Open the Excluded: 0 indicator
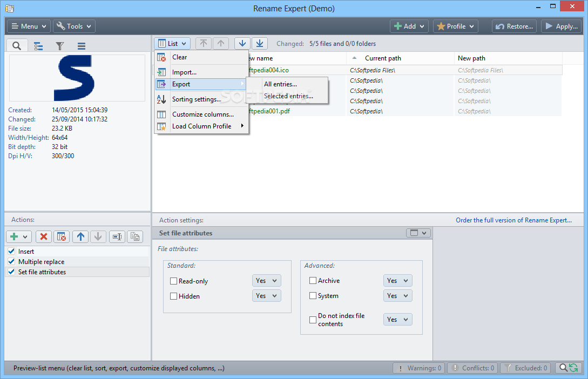Viewport: 588px width, 379px height. pos(525,368)
